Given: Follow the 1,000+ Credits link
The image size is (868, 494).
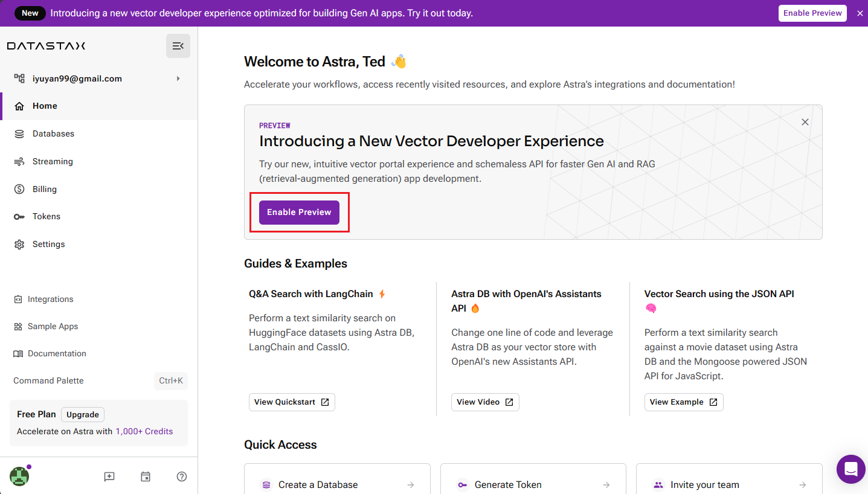Looking at the screenshot, I should [x=144, y=431].
